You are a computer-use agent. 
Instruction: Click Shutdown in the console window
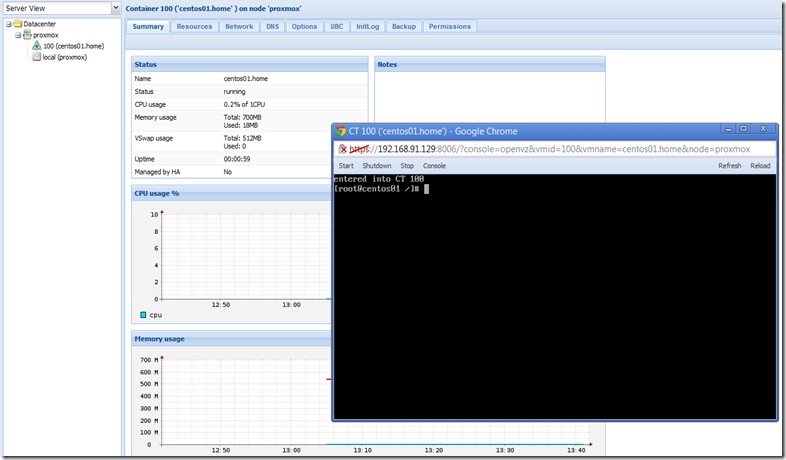click(376, 166)
